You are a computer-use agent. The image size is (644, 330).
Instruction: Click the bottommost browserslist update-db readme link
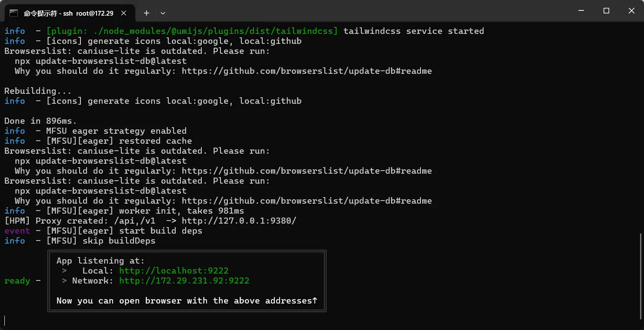(307, 201)
